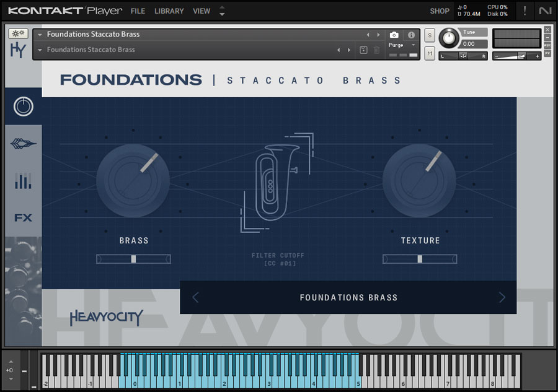Screen dimensions: 558x392
Task: Click the Native Instruments logo icon
Action: (545, 11)
